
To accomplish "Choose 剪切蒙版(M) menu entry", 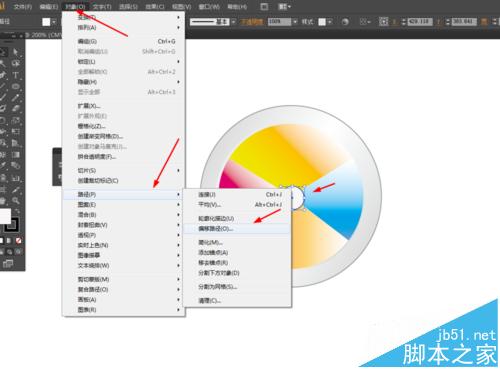I will (x=124, y=279).
